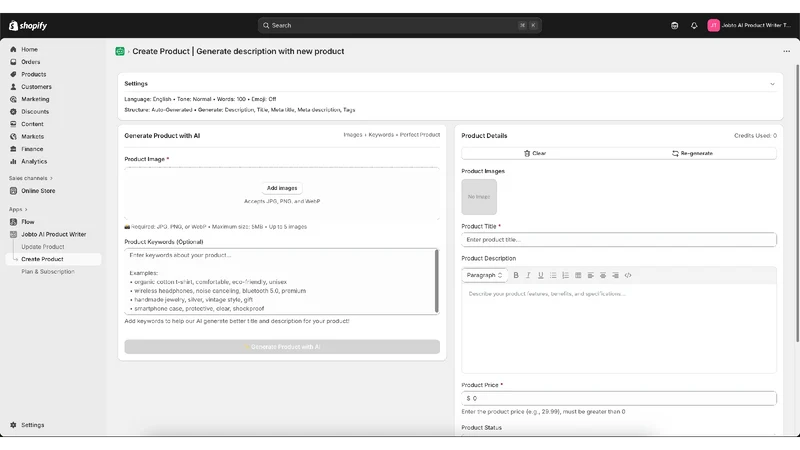800x450 pixels.
Task: Show HTML code view in editor
Action: coord(628,276)
